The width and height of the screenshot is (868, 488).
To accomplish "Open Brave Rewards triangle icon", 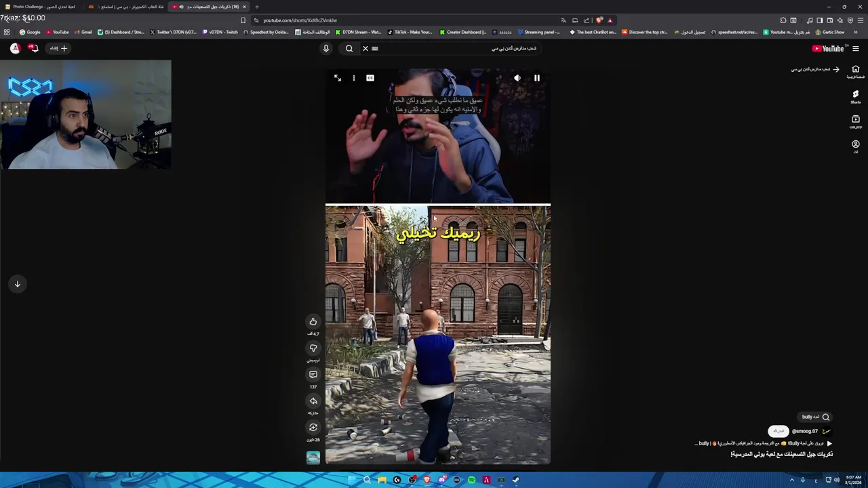I will [610, 20].
